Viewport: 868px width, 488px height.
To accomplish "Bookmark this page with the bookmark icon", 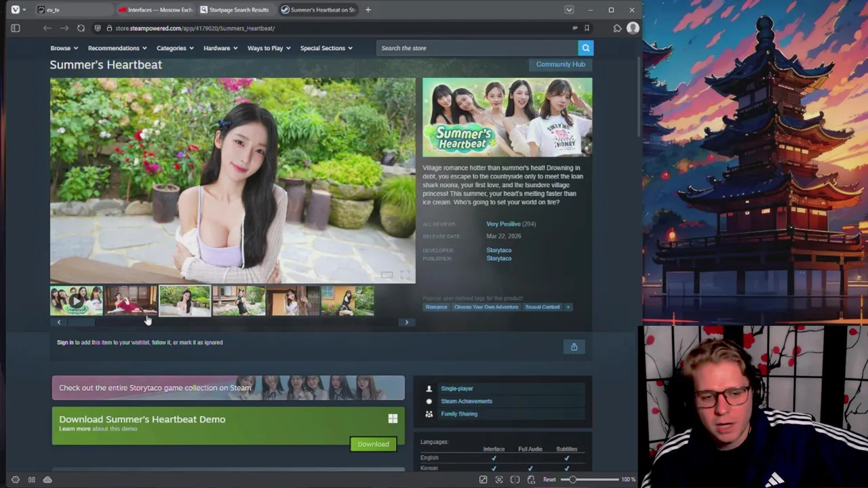I will click(x=587, y=28).
